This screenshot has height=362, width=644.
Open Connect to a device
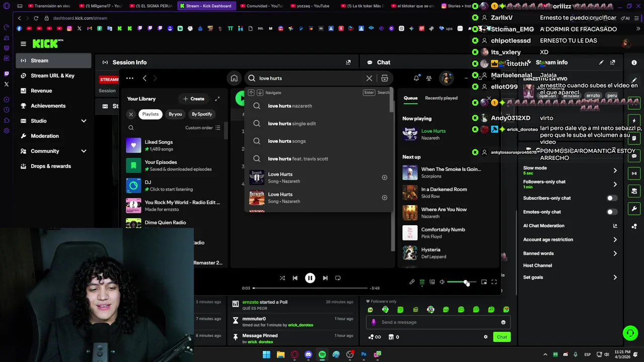(x=432, y=282)
